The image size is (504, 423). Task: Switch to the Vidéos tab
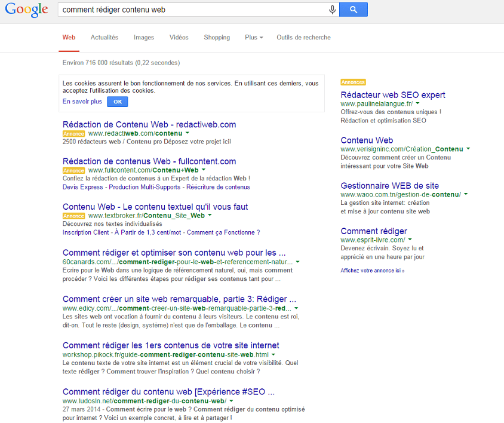pos(179,37)
